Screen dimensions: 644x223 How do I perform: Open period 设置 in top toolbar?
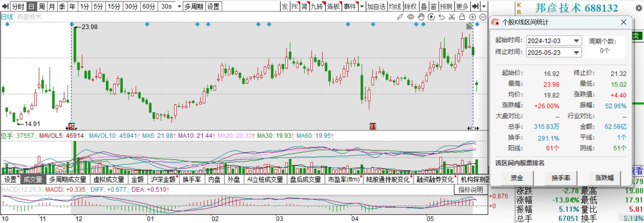click(213, 6)
